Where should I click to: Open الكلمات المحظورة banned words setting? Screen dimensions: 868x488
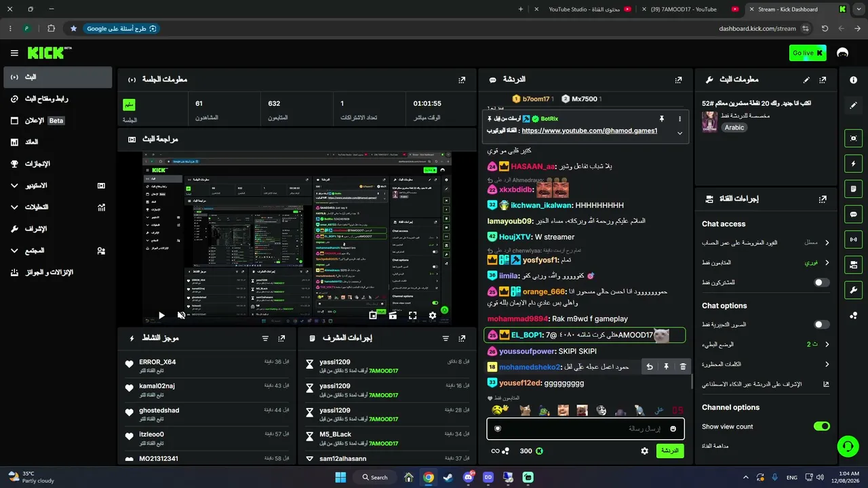click(x=766, y=364)
